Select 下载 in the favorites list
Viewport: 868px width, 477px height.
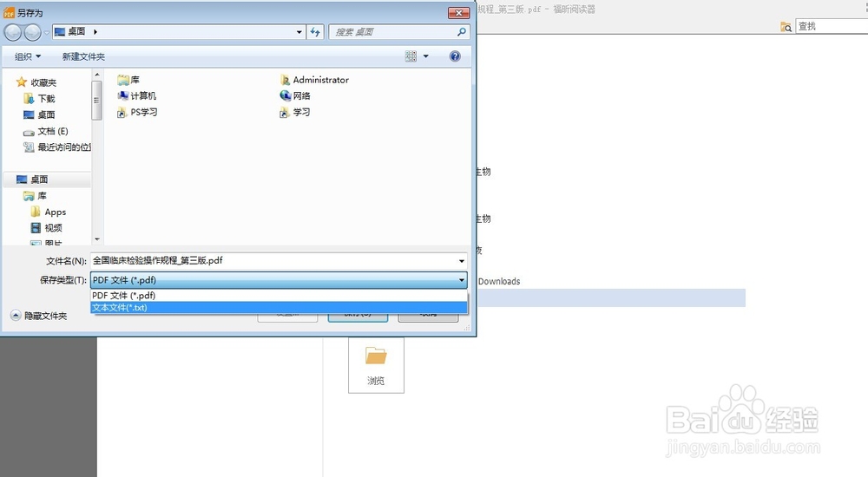coord(40,99)
